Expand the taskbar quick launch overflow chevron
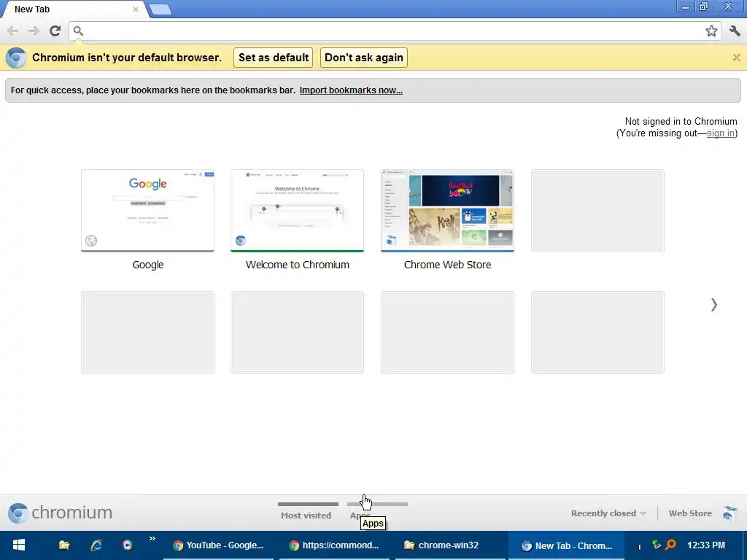The height and width of the screenshot is (560, 747). pos(152,539)
